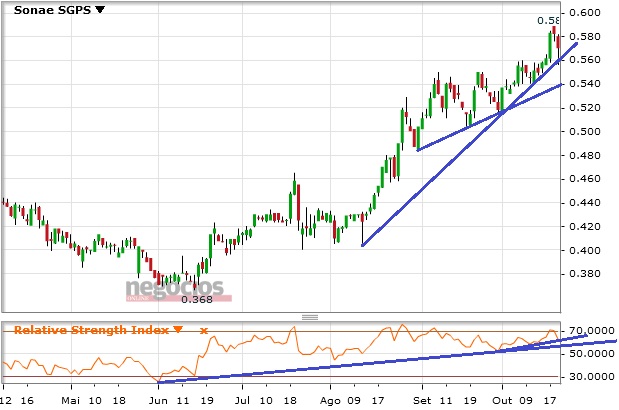Click the Jul month label on the time axis

(242, 401)
